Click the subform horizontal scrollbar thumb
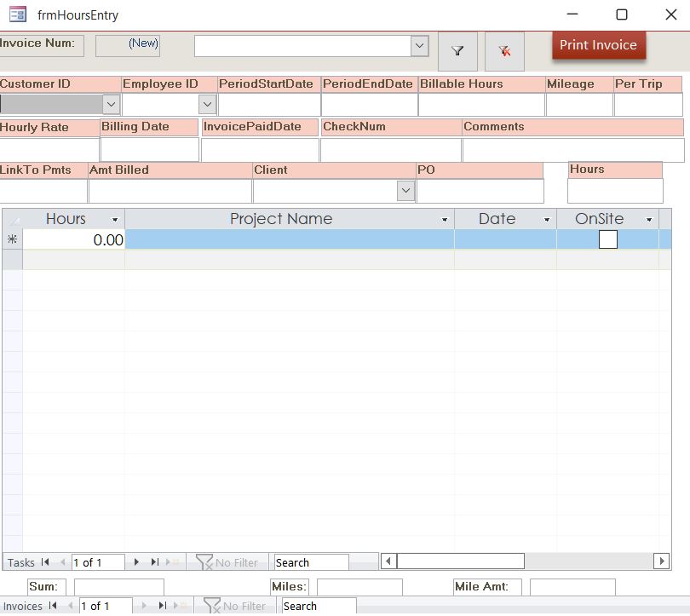 (x=460, y=561)
